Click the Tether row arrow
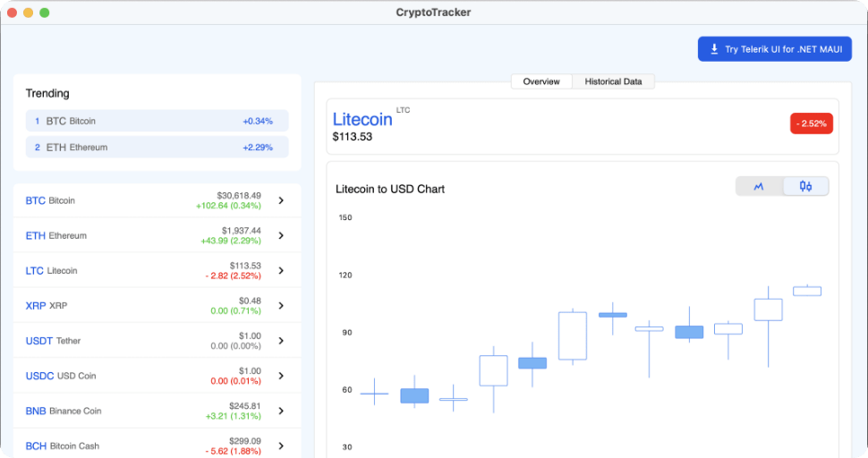 coord(281,341)
